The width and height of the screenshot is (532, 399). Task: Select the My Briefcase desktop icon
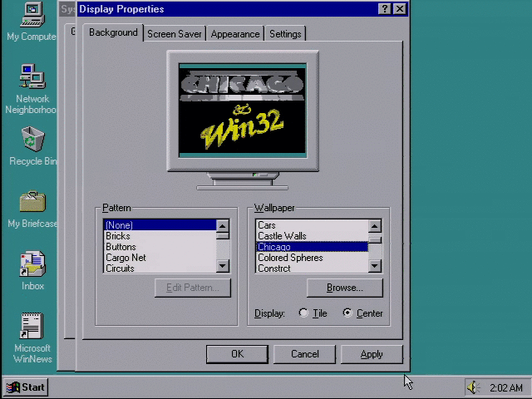tap(32, 201)
